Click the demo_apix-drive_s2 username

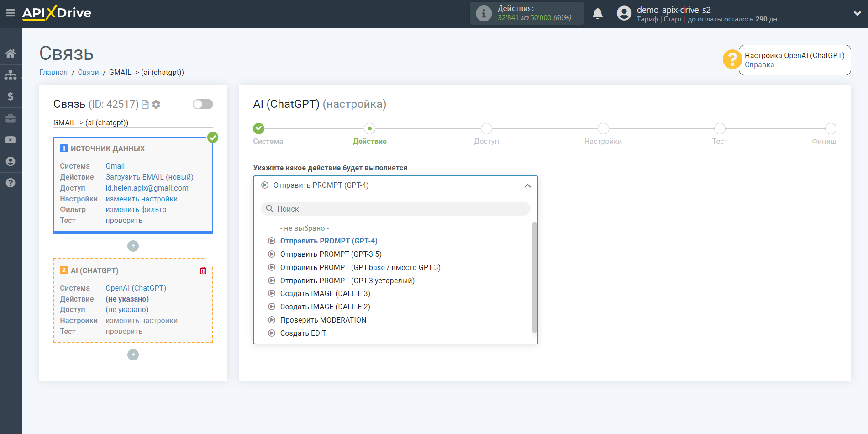click(x=673, y=10)
